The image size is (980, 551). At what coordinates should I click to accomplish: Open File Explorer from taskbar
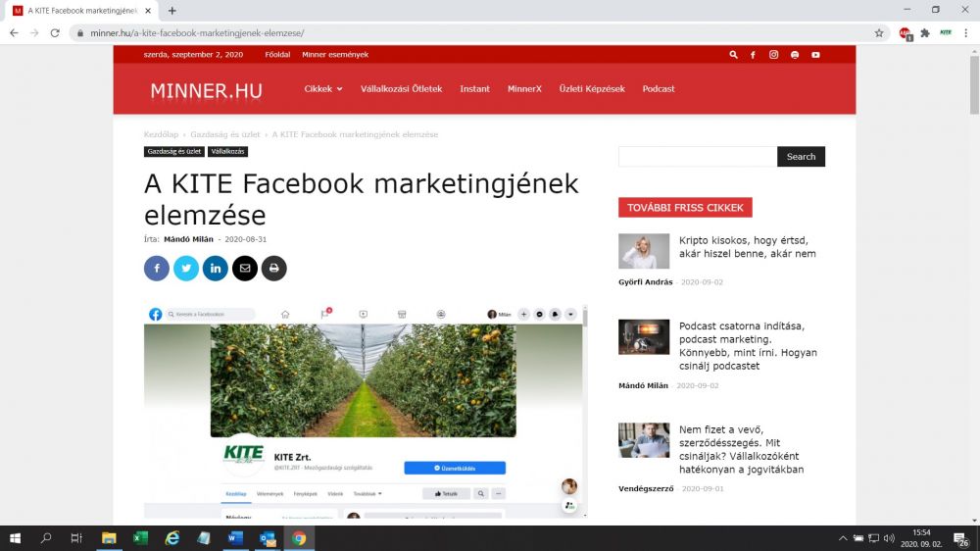(109, 538)
